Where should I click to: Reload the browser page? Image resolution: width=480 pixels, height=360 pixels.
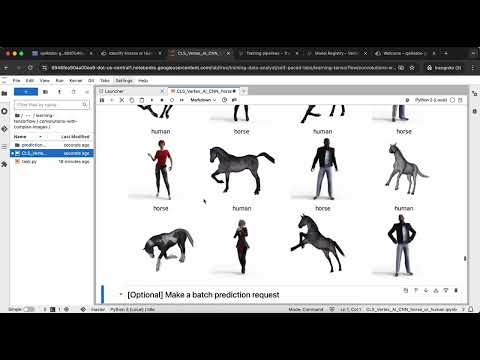30,68
